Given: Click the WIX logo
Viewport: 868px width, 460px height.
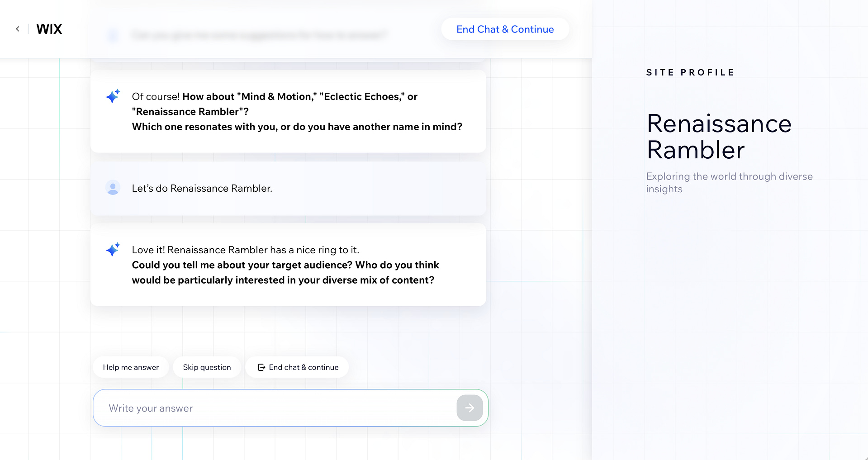Looking at the screenshot, I should (49, 29).
